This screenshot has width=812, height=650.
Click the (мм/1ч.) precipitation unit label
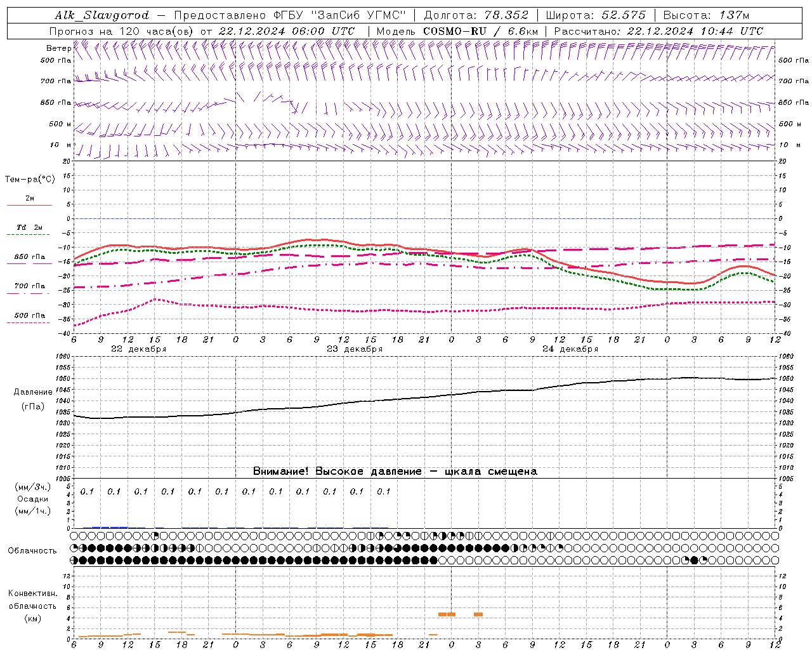(x=32, y=511)
